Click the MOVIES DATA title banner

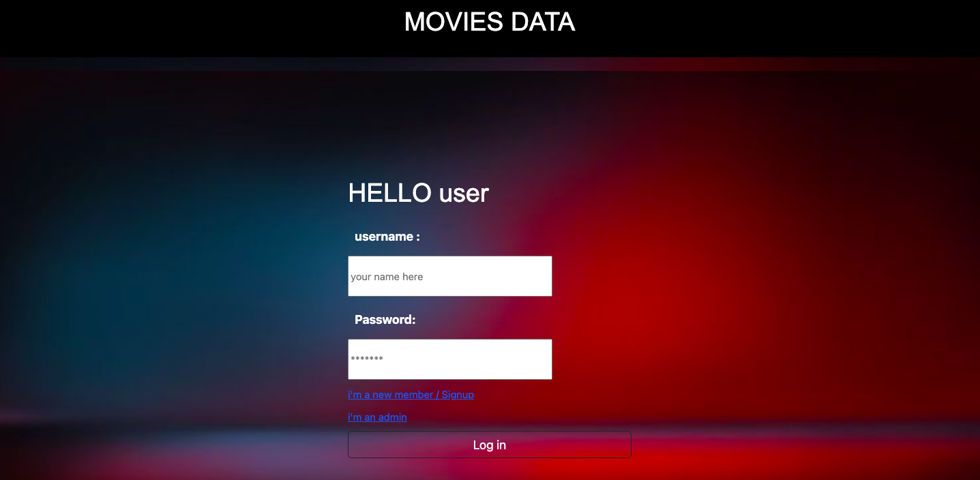(x=490, y=22)
